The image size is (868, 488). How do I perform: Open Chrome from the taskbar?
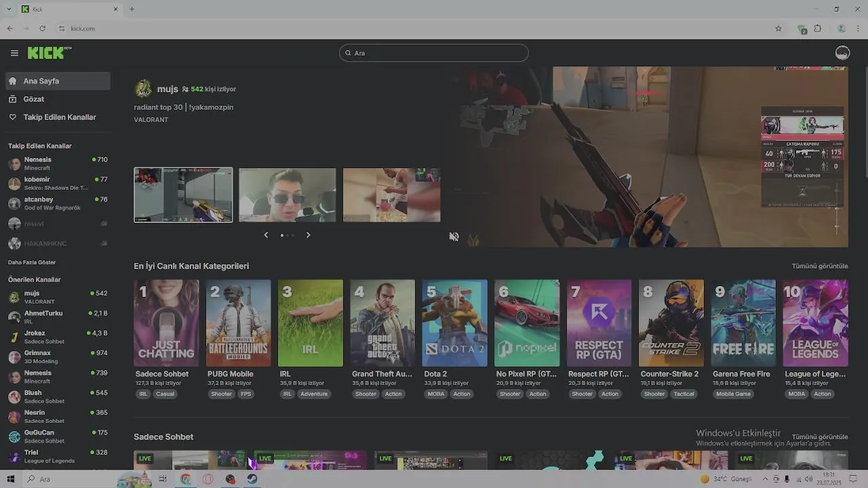pos(186,479)
